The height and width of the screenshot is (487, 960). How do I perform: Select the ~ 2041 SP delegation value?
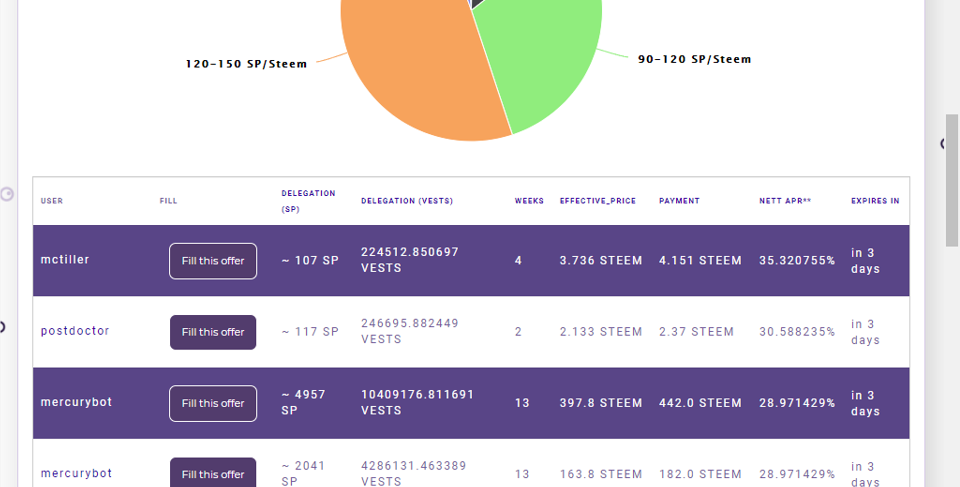tap(303, 474)
